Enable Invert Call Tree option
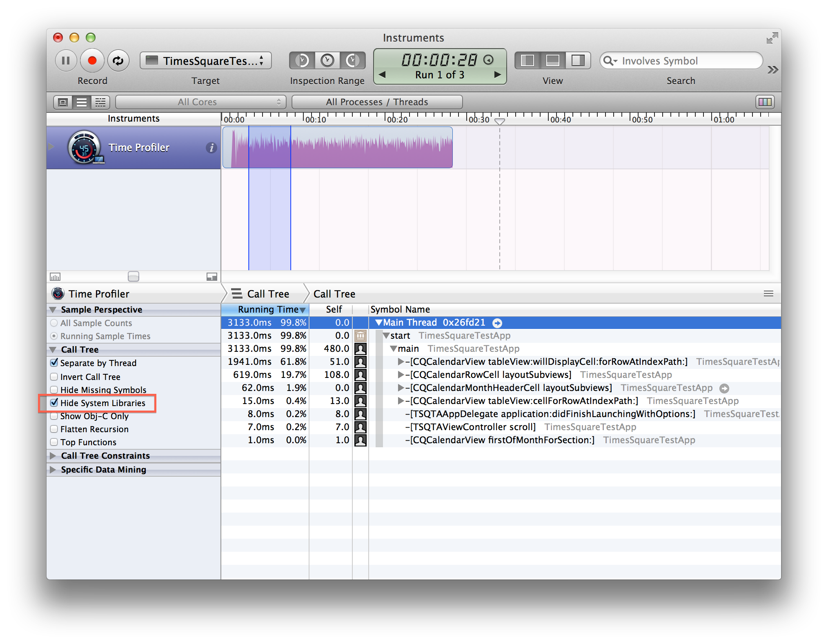This screenshot has width=828, height=644. click(x=54, y=377)
